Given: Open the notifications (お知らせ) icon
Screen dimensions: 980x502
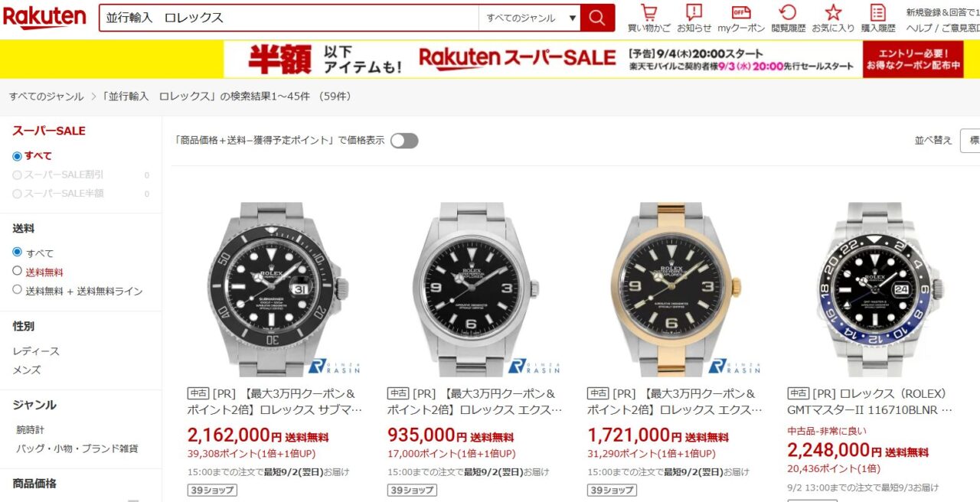Looking at the screenshot, I should [694, 18].
